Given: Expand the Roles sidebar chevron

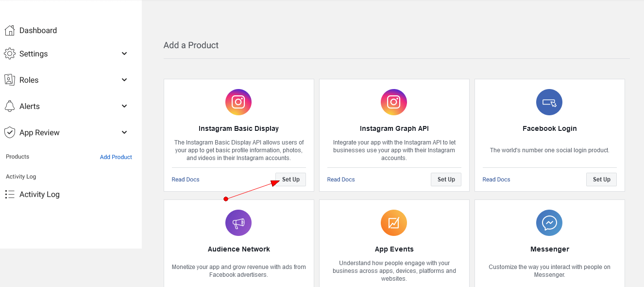Looking at the screenshot, I should (124, 80).
